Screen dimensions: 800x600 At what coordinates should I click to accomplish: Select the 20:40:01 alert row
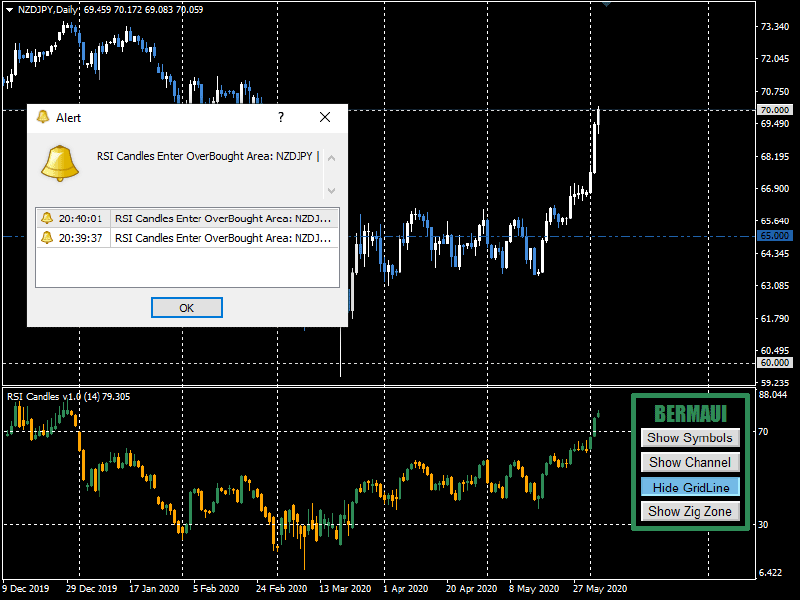(187, 218)
